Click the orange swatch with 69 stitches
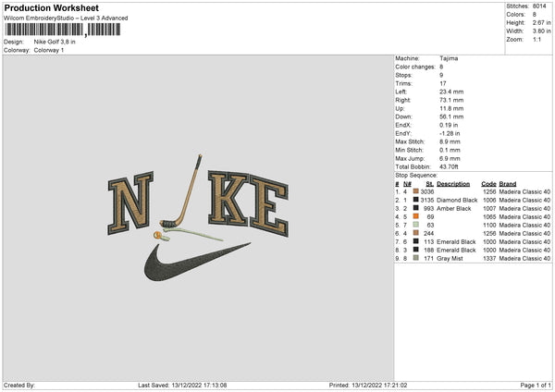The width and height of the screenshot is (555, 392). 416,216
